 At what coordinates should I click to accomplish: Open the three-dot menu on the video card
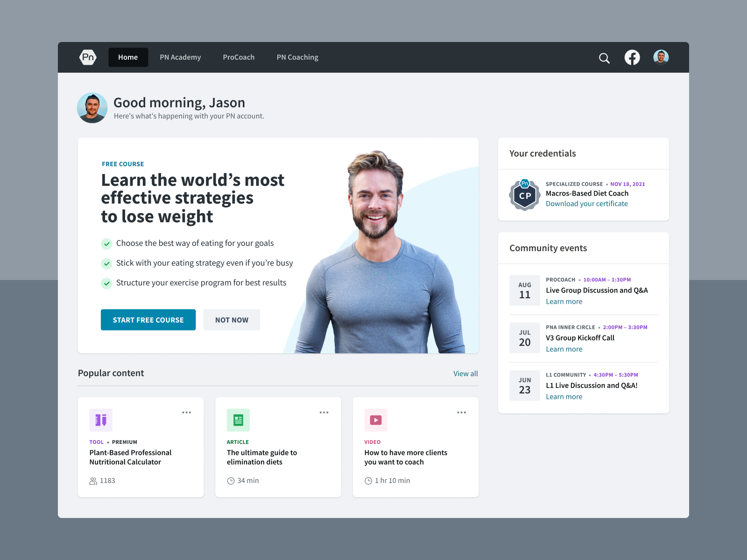tap(462, 412)
